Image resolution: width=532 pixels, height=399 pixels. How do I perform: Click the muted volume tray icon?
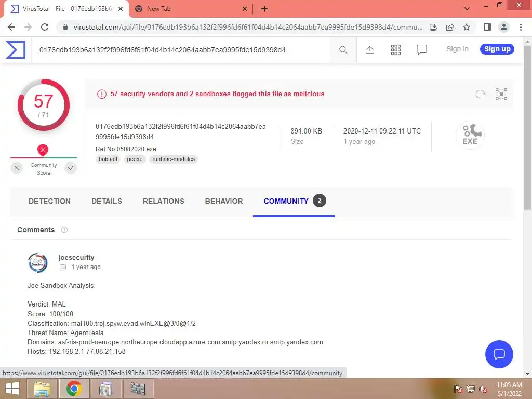tap(483, 389)
